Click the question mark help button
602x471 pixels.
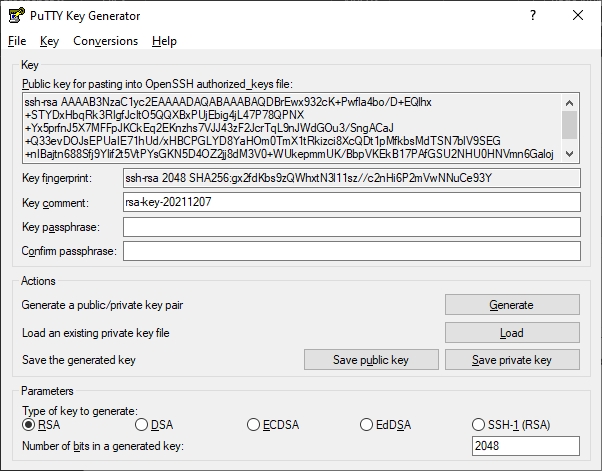click(533, 16)
